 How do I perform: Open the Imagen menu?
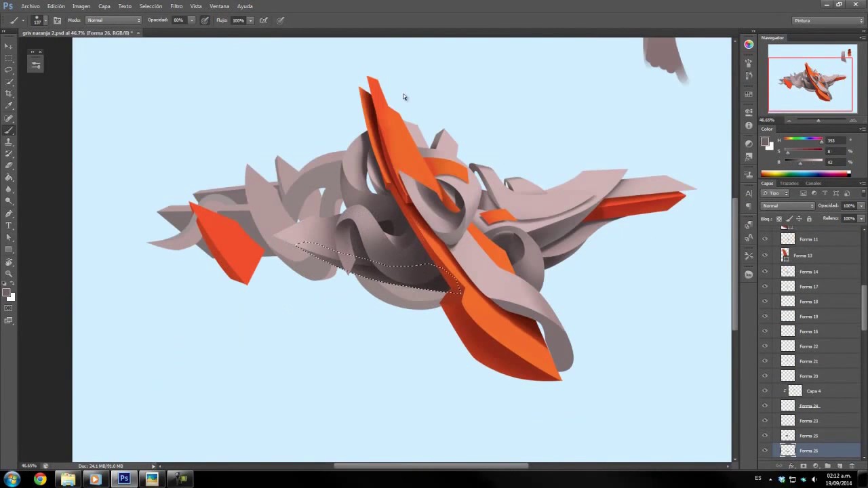81,6
